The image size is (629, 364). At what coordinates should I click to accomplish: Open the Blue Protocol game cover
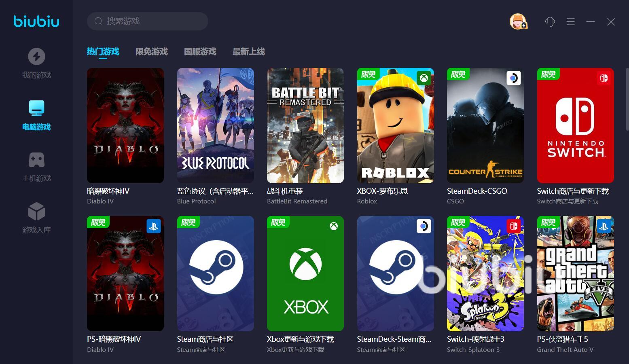[215, 125]
